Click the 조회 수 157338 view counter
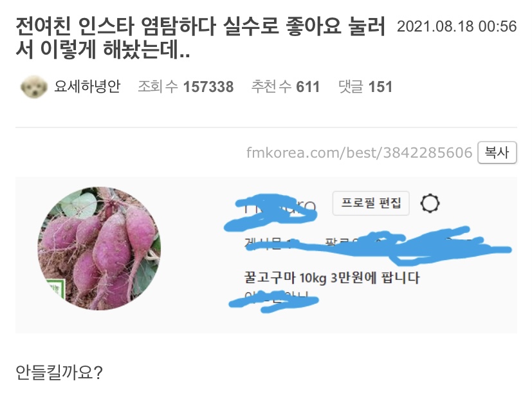The height and width of the screenshot is (399, 532). 186,86
